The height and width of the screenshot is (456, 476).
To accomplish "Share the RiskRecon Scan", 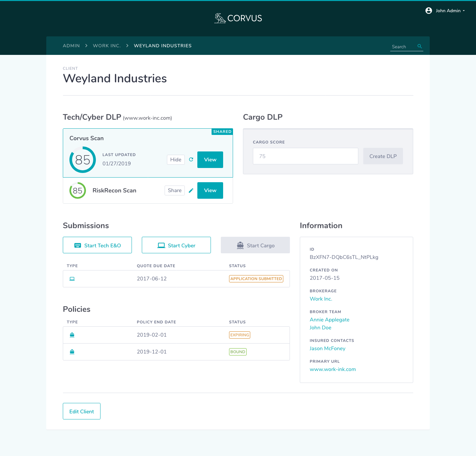I will click(x=175, y=190).
